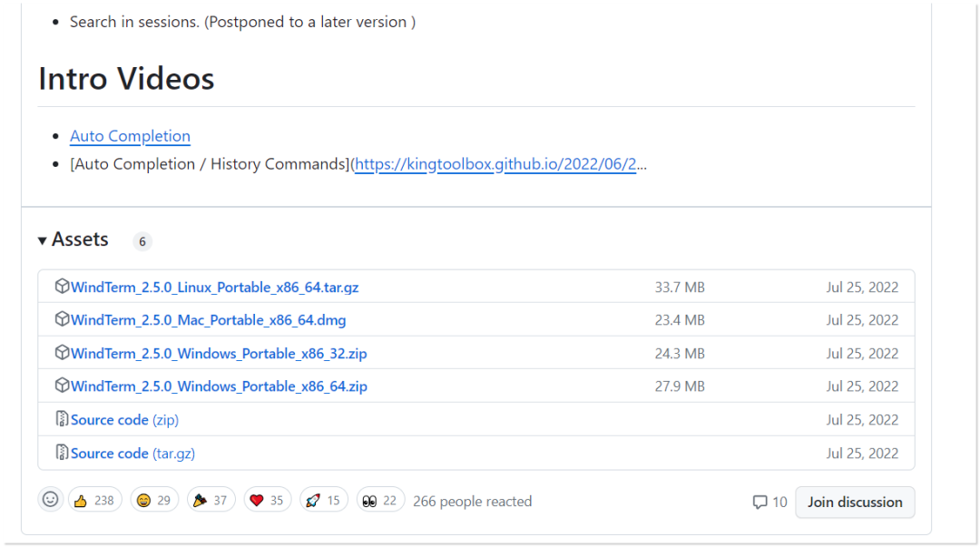This screenshot has width=980, height=547.
Task: Click the Assets disclosure triangle
Action: tap(43, 239)
